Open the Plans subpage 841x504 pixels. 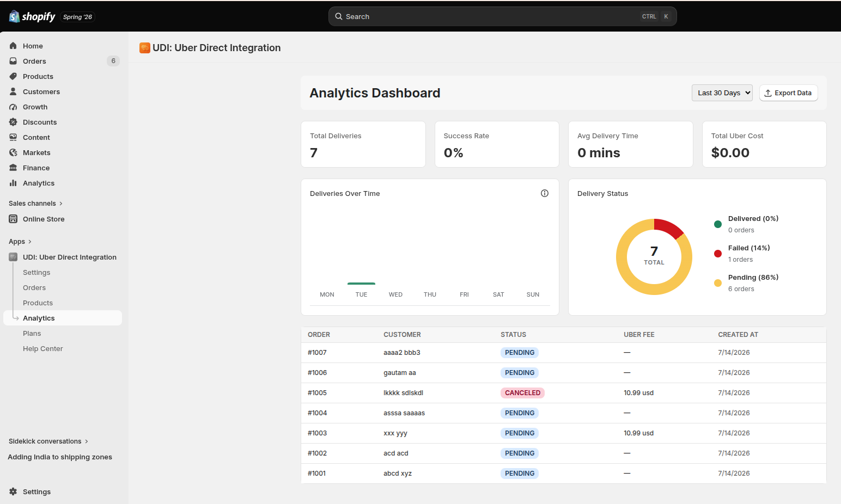32,333
